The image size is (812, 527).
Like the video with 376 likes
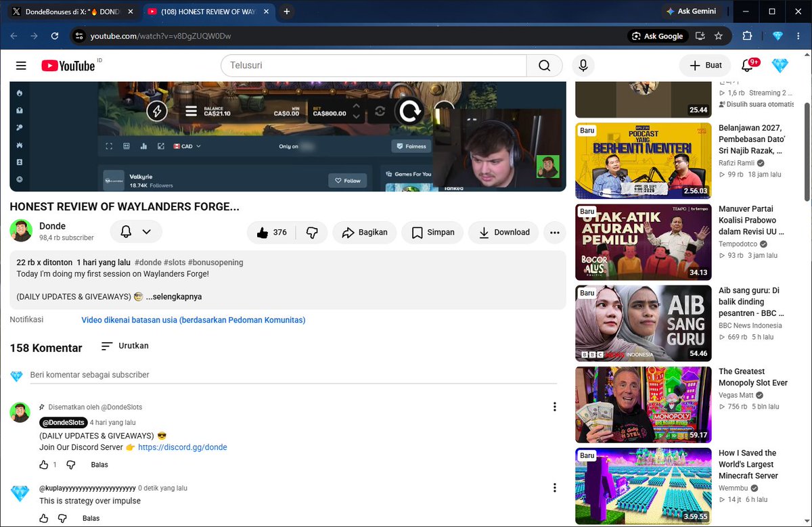[x=271, y=232]
